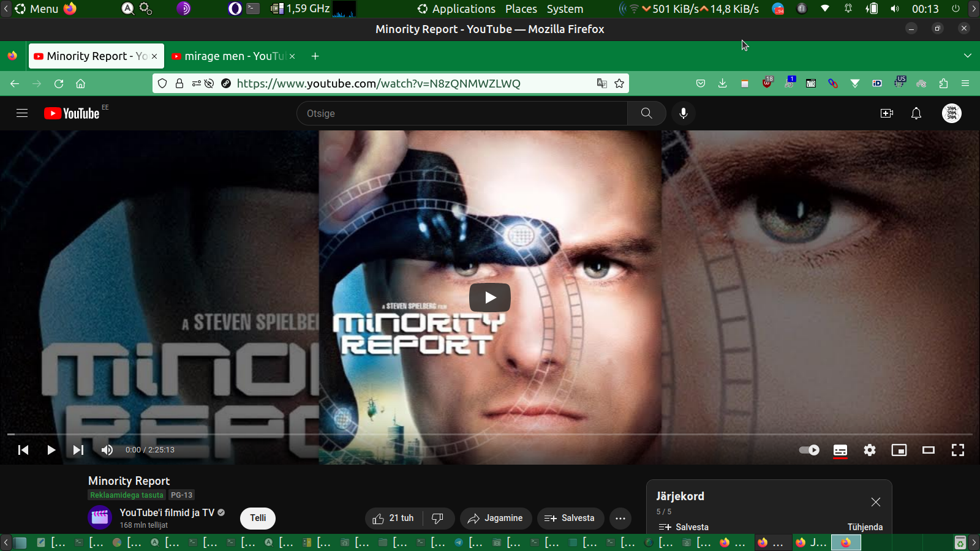Open YouTube'i filmid ja TV channel
The image size is (980, 551).
click(167, 512)
